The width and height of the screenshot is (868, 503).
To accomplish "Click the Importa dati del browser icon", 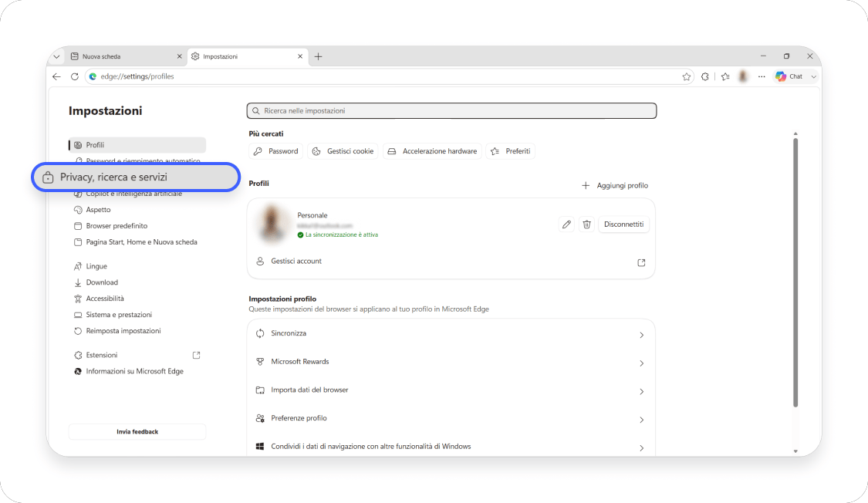I will tap(260, 390).
